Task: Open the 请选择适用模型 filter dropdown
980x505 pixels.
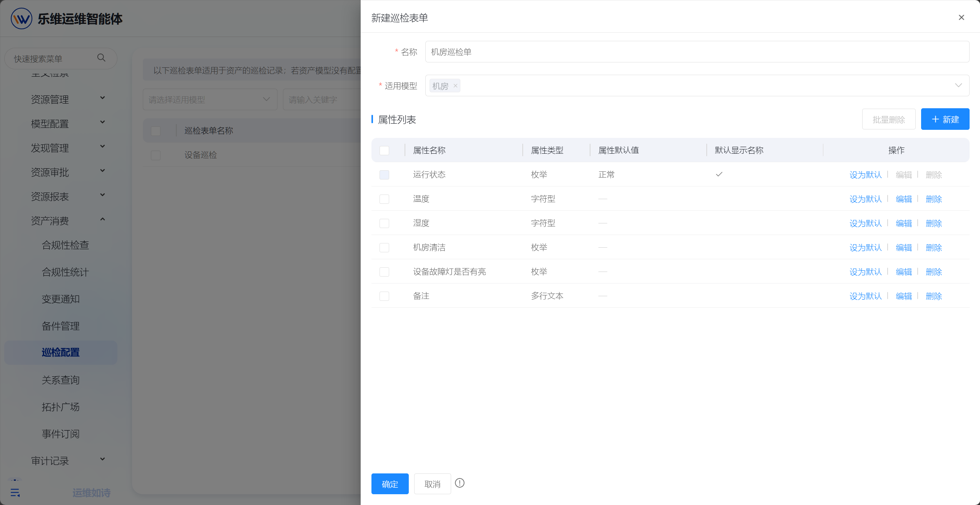Action: click(x=210, y=99)
